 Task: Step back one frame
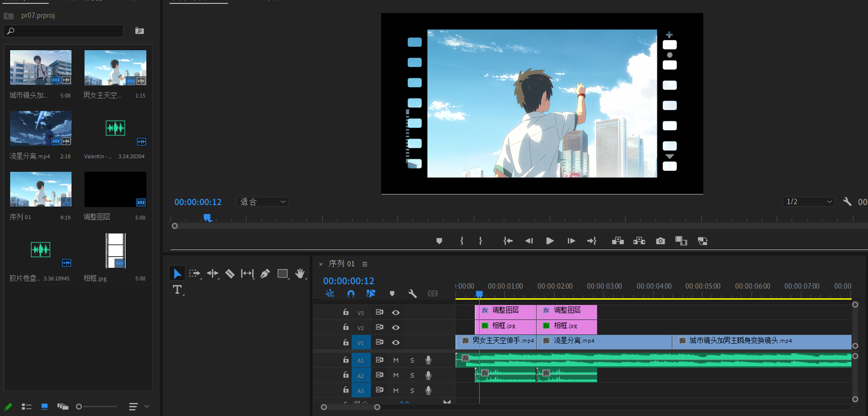pos(529,241)
